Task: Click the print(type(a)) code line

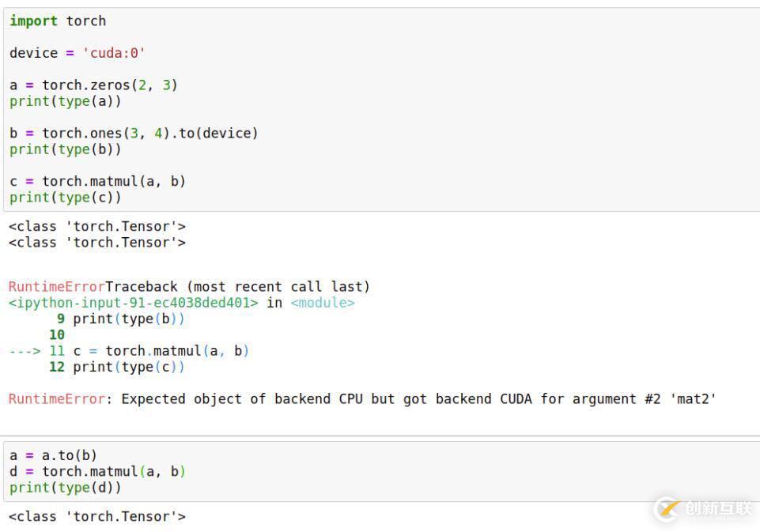Action: 66,101
